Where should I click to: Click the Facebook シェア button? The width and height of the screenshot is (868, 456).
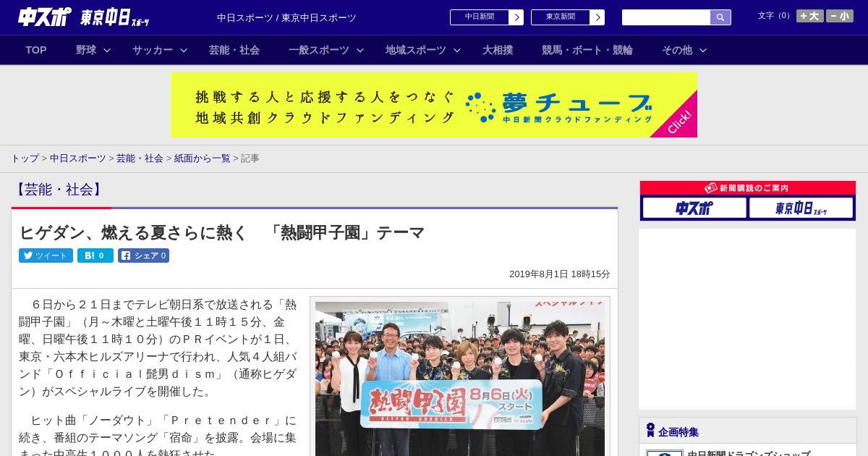(x=143, y=256)
